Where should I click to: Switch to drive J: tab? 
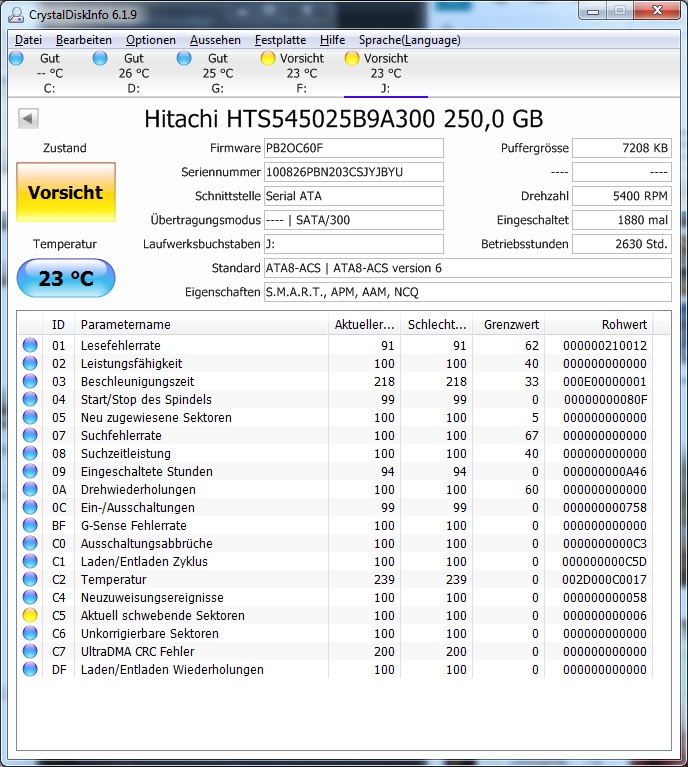click(385, 73)
